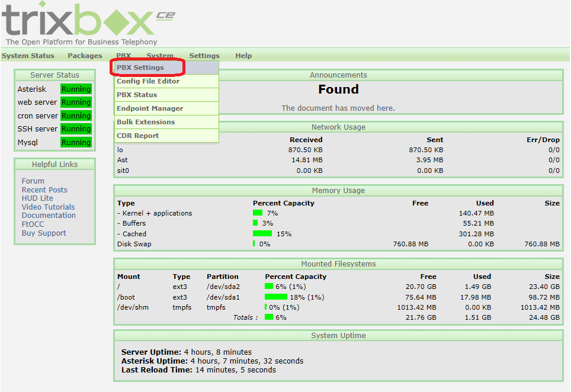Open Video Tutorials link
Viewport: 571px width, 392px height.
point(48,207)
